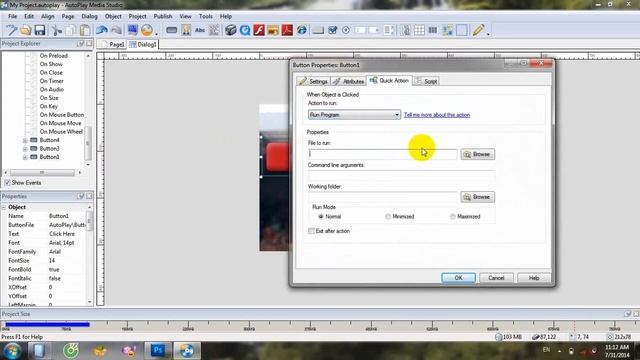Screen dimensions: 640x360
Task: Switch to the Script tab
Action: [426, 81]
